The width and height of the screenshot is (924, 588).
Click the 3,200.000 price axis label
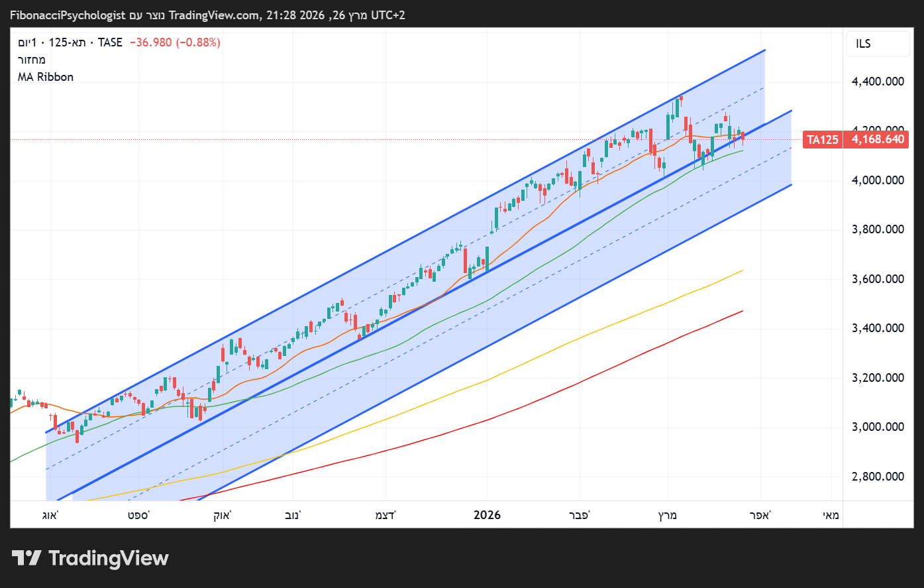[878, 378]
